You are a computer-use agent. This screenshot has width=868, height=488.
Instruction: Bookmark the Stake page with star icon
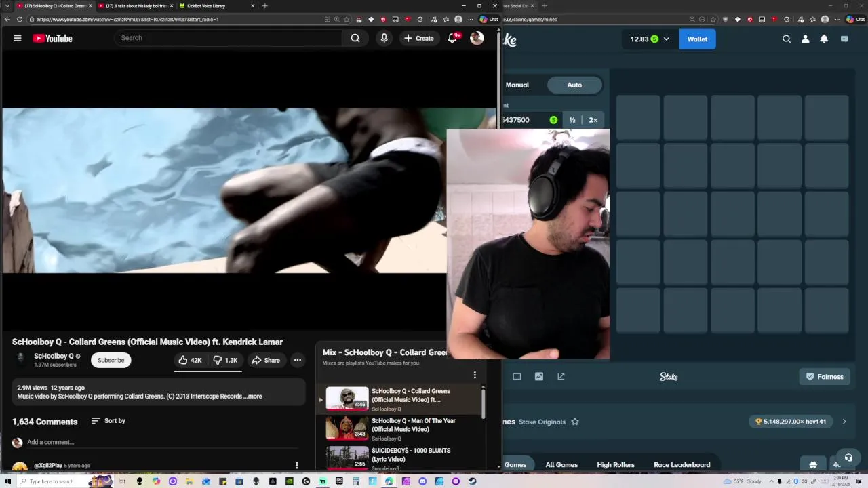[x=713, y=19]
